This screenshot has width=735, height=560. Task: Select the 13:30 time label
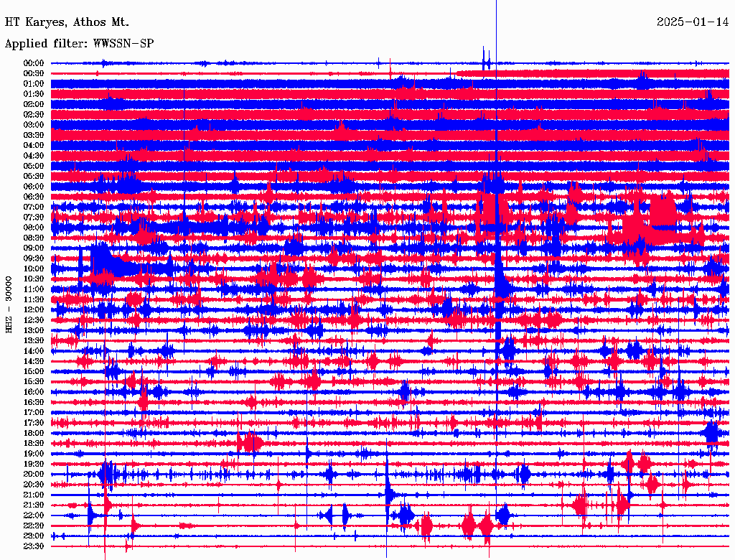34,341
